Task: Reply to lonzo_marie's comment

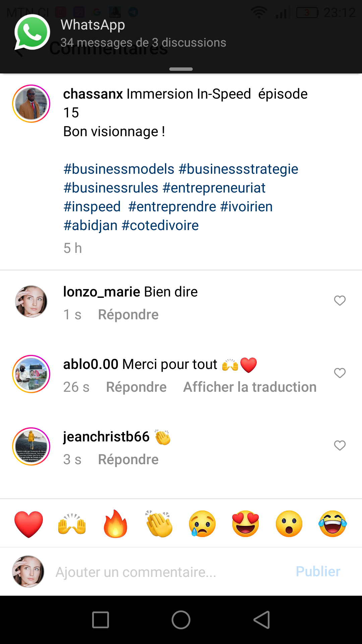Action: pos(128,315)
